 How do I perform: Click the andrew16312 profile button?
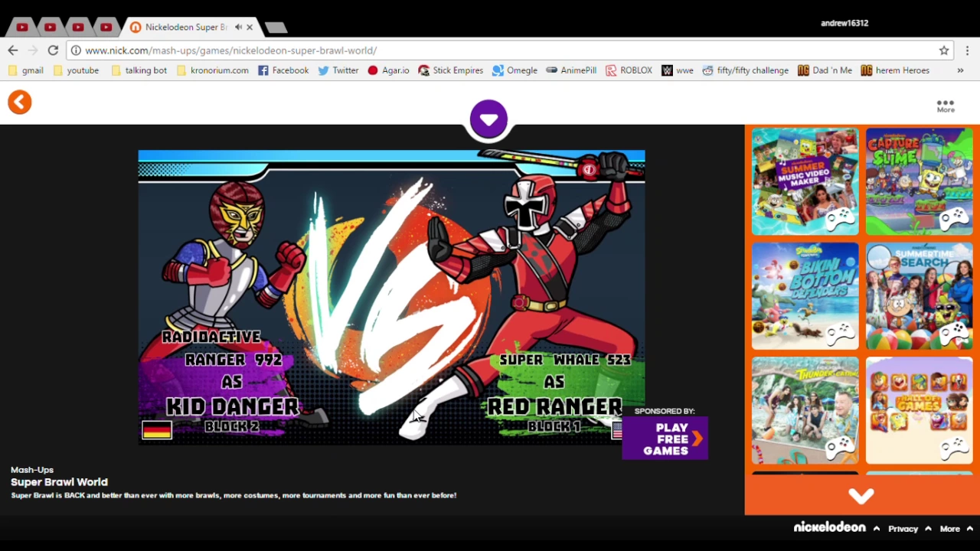click(x=844, y=23)
